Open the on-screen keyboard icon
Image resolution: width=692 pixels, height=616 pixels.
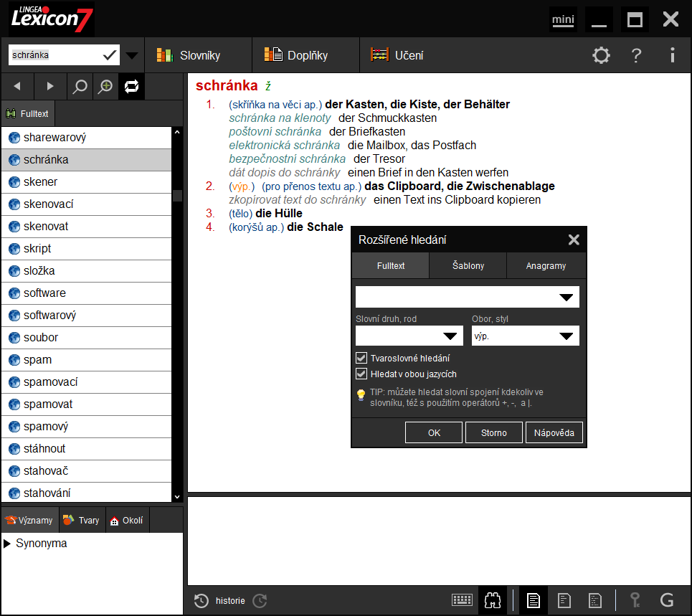click(462, 600)
